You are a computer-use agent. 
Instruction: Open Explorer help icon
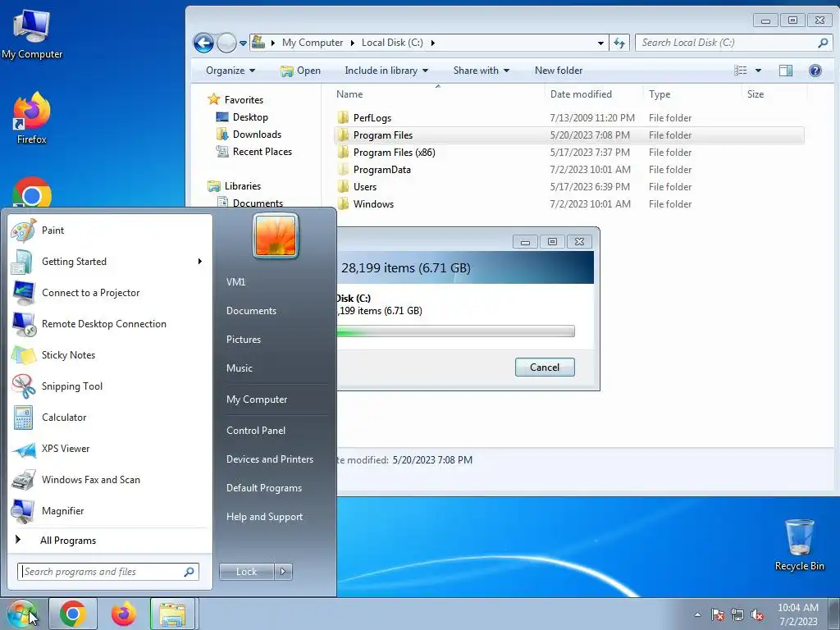coord(815,71)
